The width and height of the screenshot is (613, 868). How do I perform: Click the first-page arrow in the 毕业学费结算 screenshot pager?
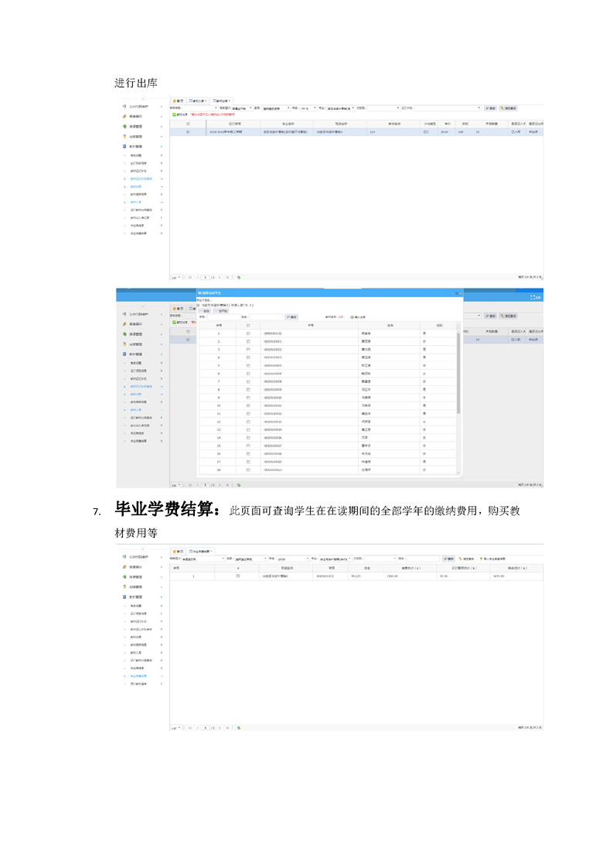pos(189,728)
